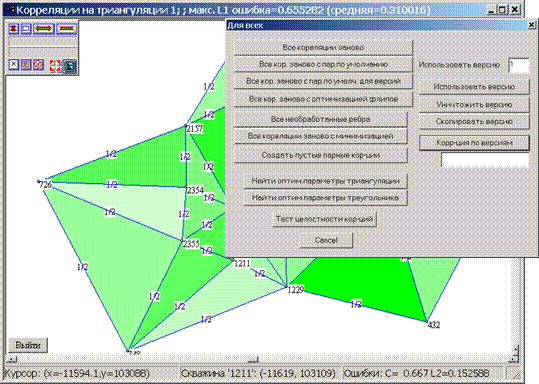The width and height of the screenshot is (539, 384).
Task: Click the teal dark picture toolbar icon
Action: 70,66
